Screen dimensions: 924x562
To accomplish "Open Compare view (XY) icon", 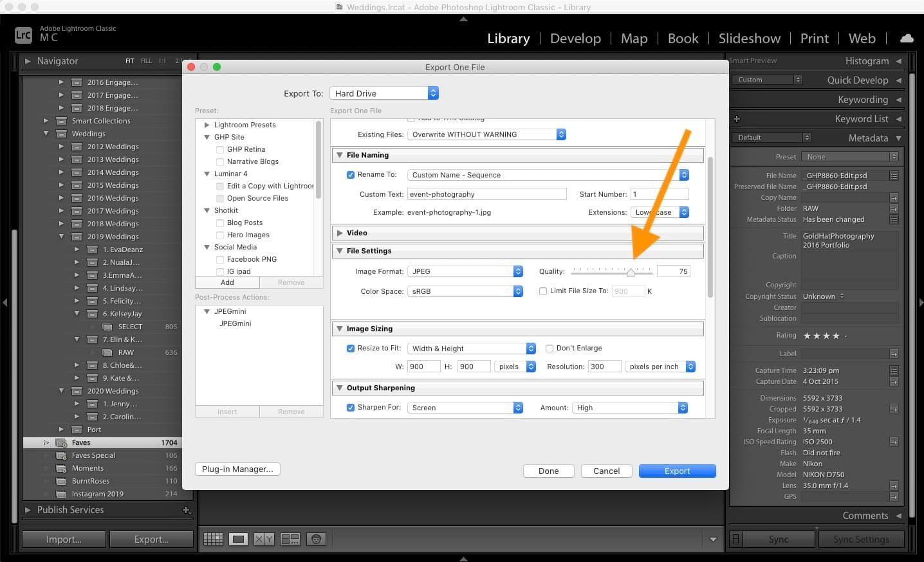I will [x=264, y=539].
